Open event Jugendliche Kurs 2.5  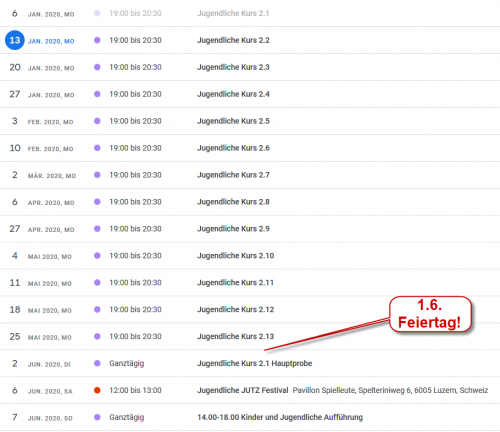[233, 121]
